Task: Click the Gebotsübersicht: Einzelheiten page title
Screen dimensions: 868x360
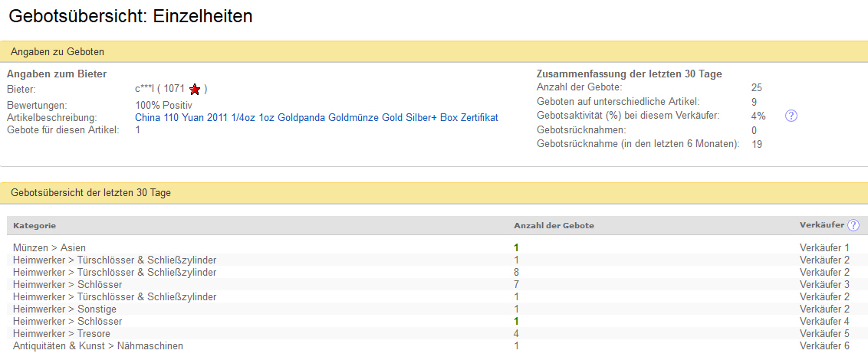Action: [x=130, y=15]
